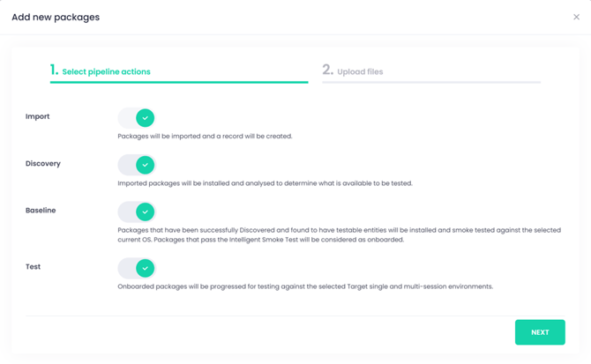Viewport: 591px width, 364px height.
Task: Click the Test row label
Action: [33, 266]
